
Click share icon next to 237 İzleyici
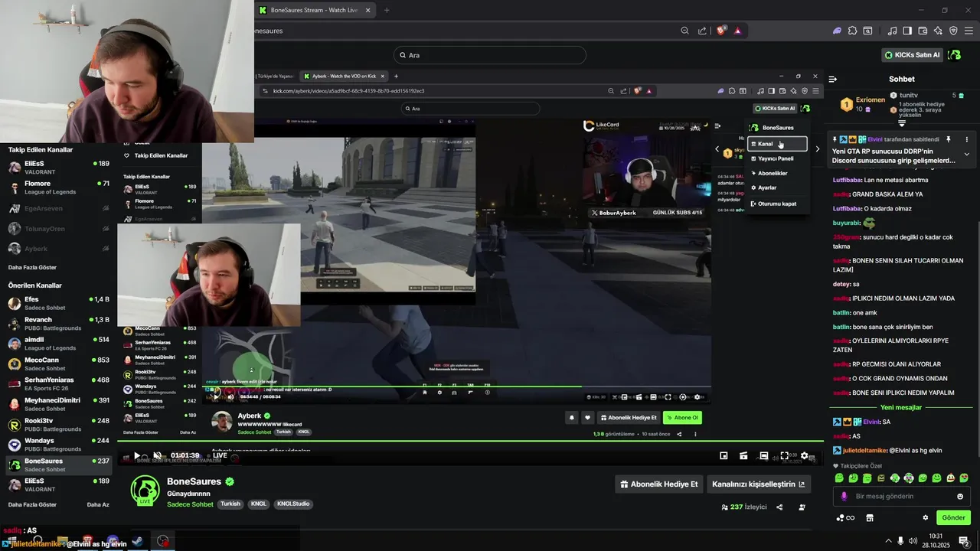(x=779, y=507)
